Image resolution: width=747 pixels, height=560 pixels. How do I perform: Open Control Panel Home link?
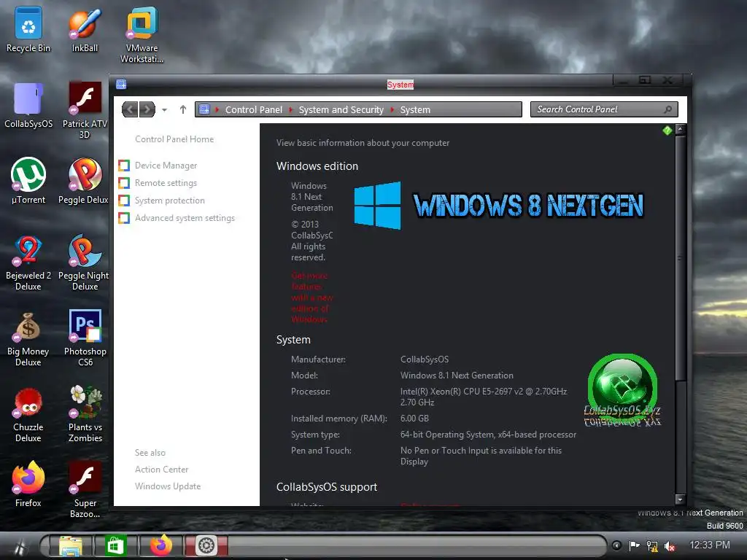pos(174,139)
